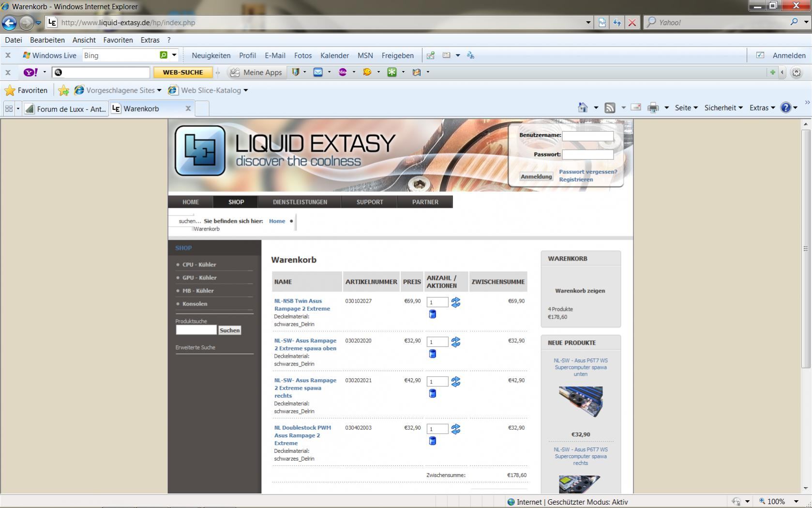This screenshot has width=812, height=508.
Task: Click the RSS feeds icon
Action: click(610, 108)
